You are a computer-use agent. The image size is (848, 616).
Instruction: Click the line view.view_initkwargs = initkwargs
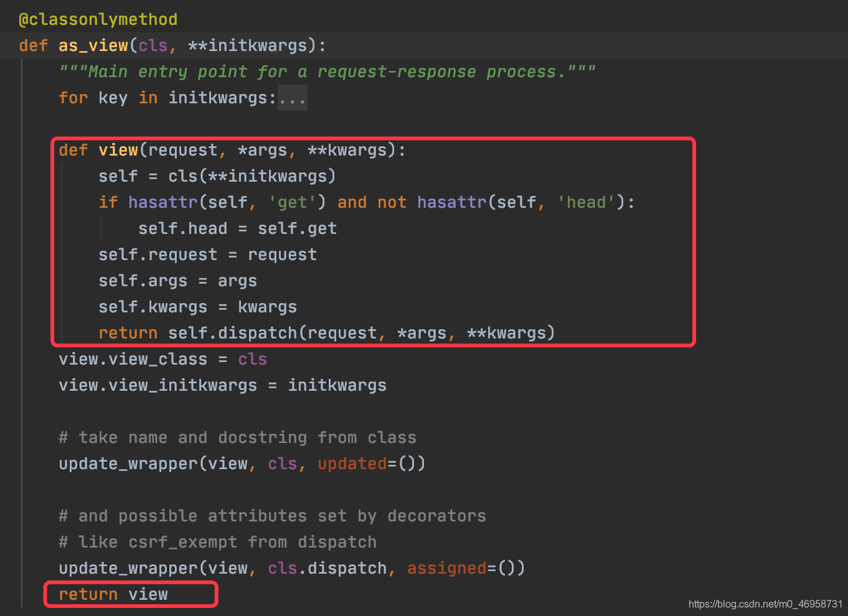[222, 385]
